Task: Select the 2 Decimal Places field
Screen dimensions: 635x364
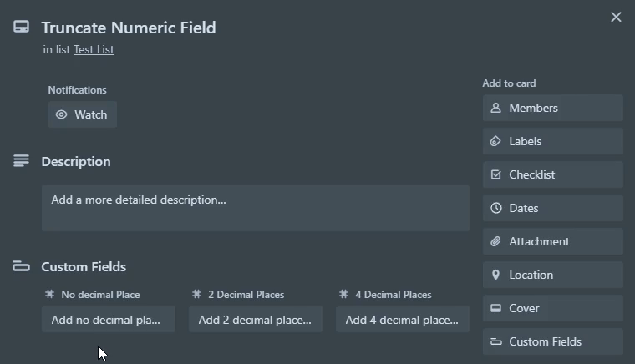Action: (256, 320)
